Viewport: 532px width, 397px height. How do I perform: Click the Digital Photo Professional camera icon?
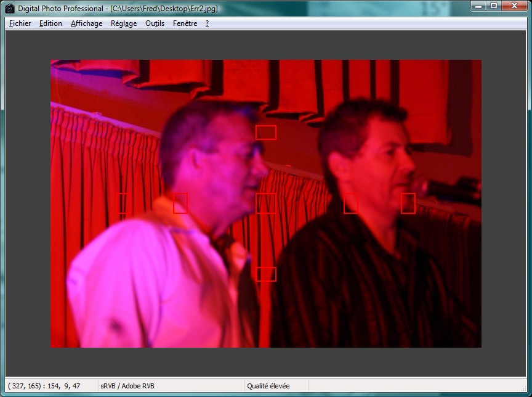click(x=10, y=9)
